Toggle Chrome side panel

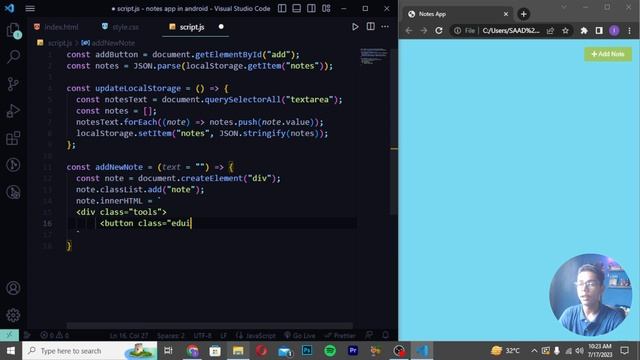[599, 31]
